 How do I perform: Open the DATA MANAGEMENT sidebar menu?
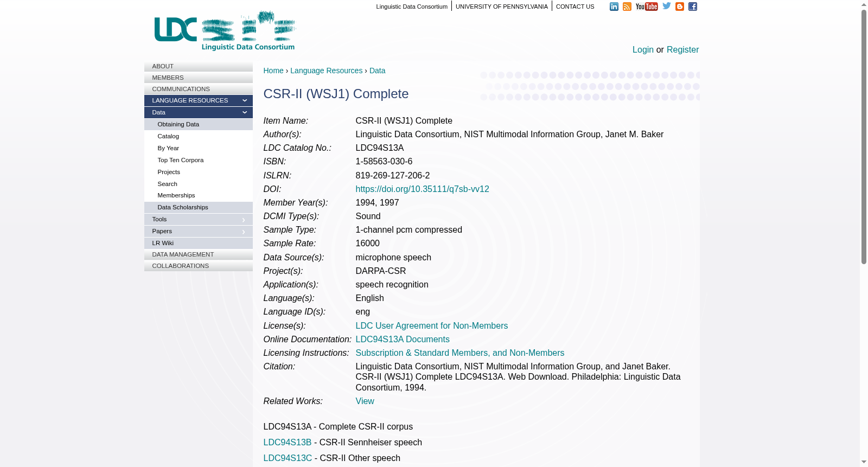tap(199, 254)
